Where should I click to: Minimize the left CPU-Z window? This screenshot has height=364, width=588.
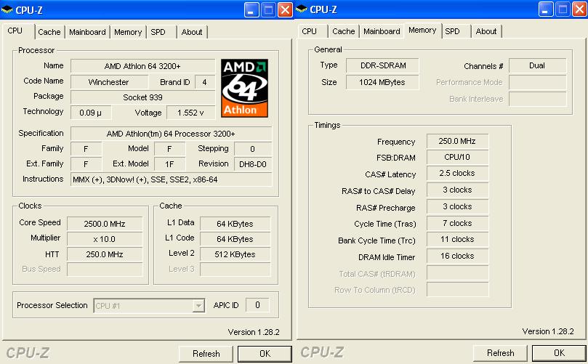(x=251, y=9)
